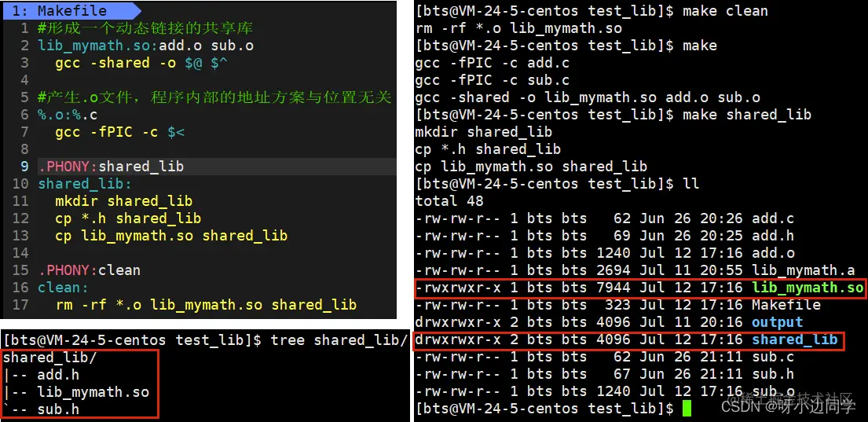Click the 'sub.c' file name in the listing
868x422 pixels.
click(x=773, y=357)
